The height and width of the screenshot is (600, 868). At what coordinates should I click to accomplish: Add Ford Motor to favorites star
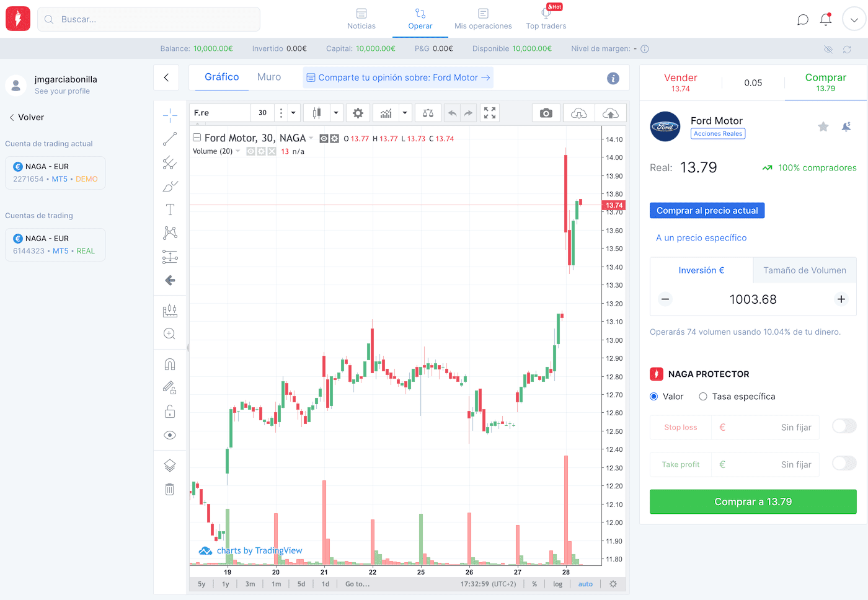pos(823,126)
